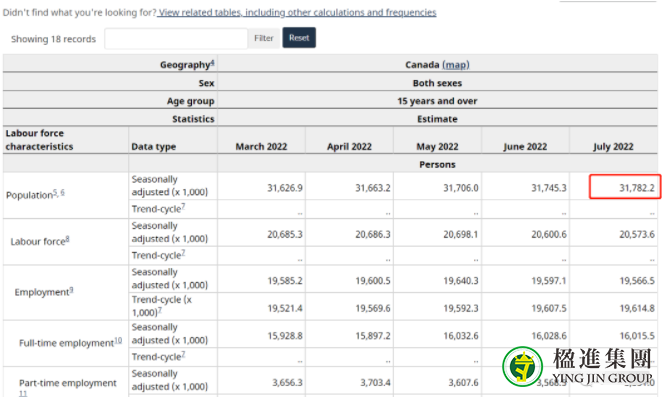662x397 pixels.
Task: Select Population value 31,745.3
Action: pyautogui.click(x=549, y=188)
